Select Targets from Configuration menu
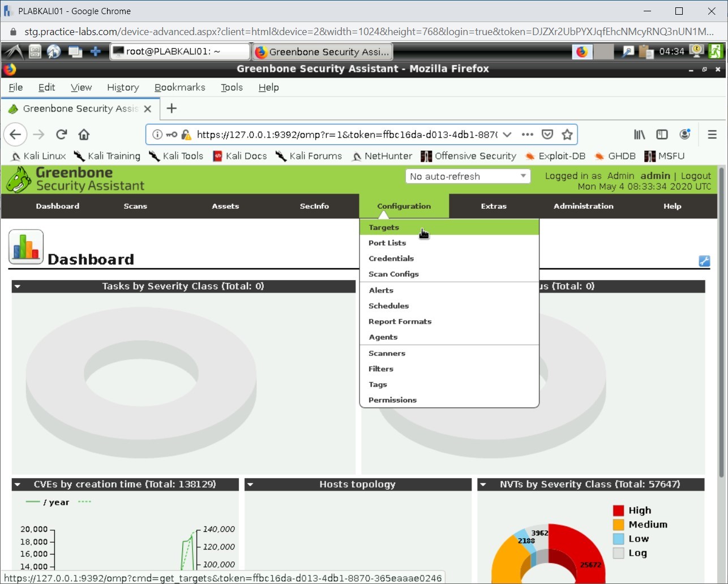This screenshot has height=584, width=728. [384, 227]
